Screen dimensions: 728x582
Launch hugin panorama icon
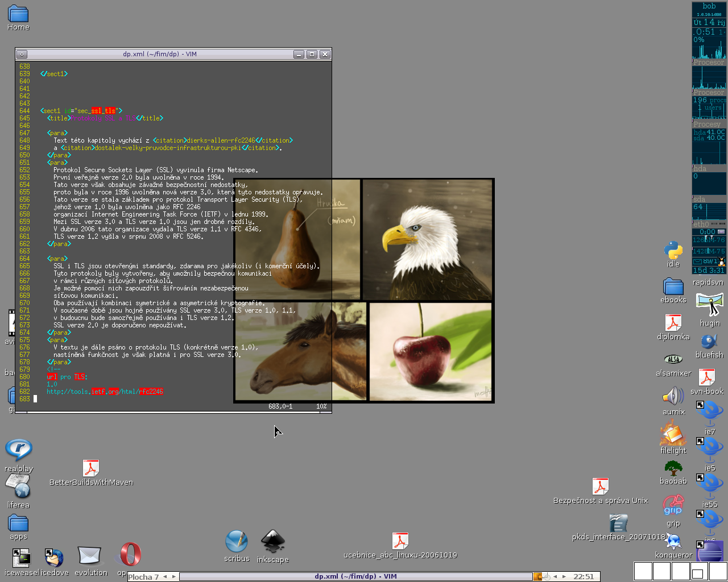click(x=710, y=305)
